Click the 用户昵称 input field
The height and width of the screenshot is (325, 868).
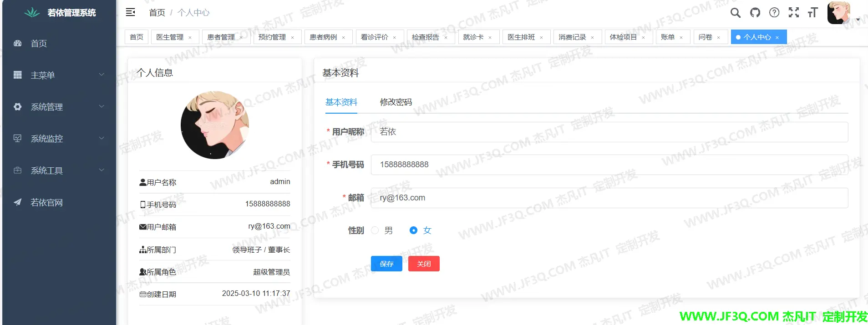(x=609, y=132)
